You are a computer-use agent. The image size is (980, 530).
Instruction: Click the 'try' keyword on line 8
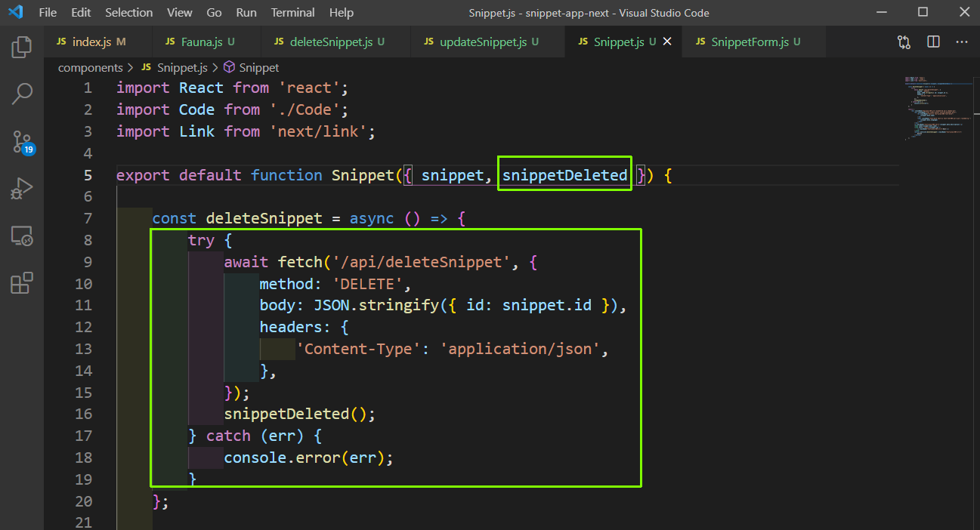pyautogui.click(x=201, y=241)
